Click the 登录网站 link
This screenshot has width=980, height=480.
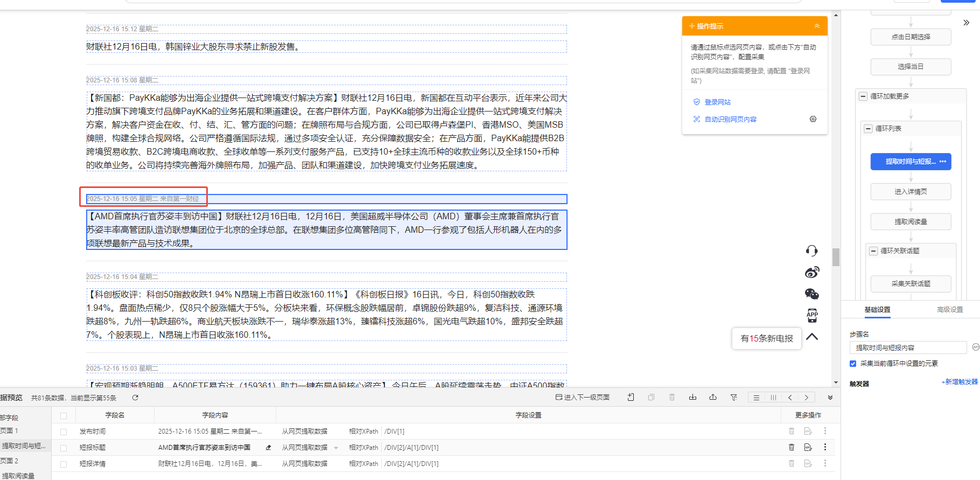point(717,102)
